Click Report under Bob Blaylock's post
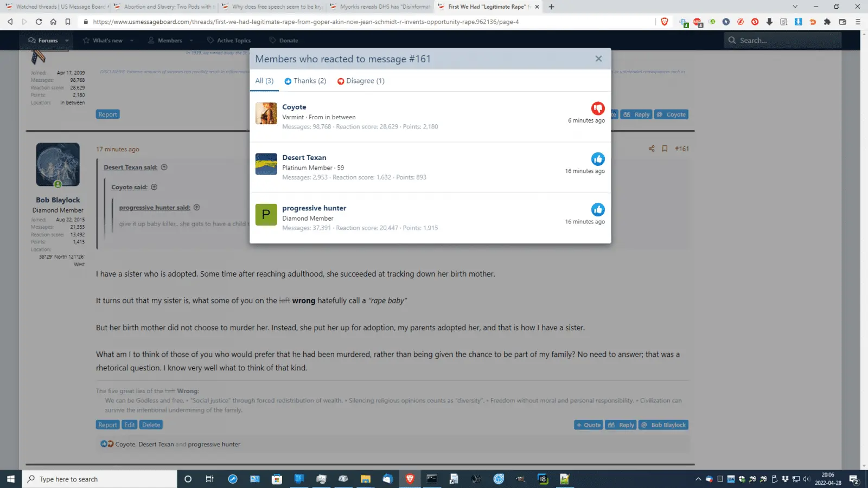 pos(107,425)
